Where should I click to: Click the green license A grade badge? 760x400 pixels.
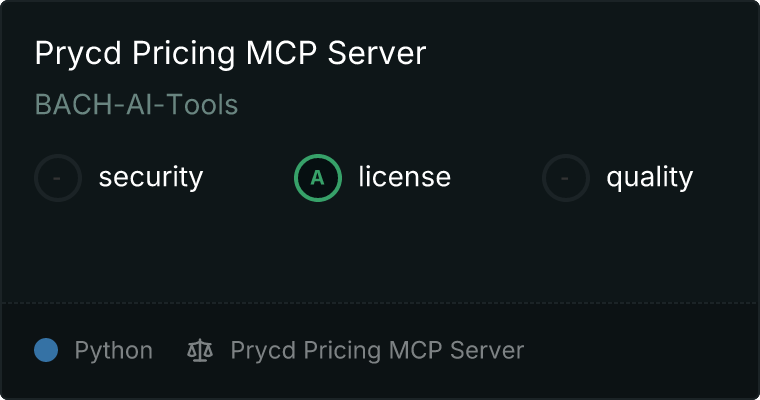click(x=317, y=178)
